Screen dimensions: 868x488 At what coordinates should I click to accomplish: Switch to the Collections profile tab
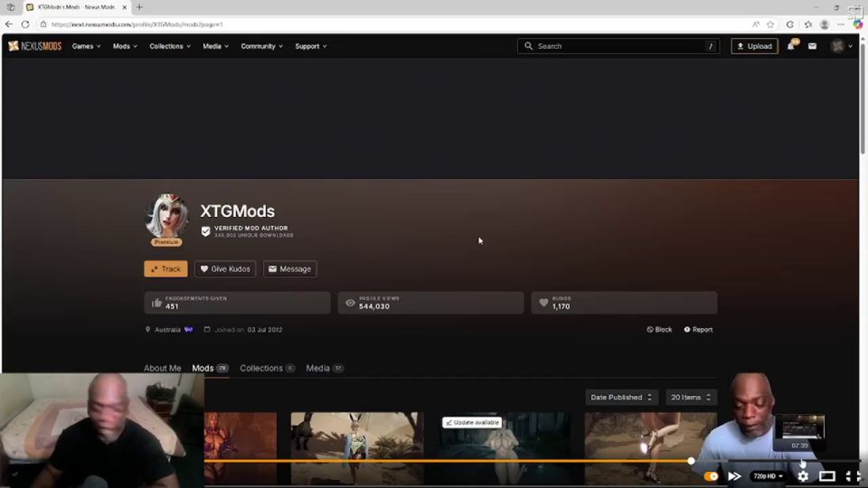coord(267,368)
